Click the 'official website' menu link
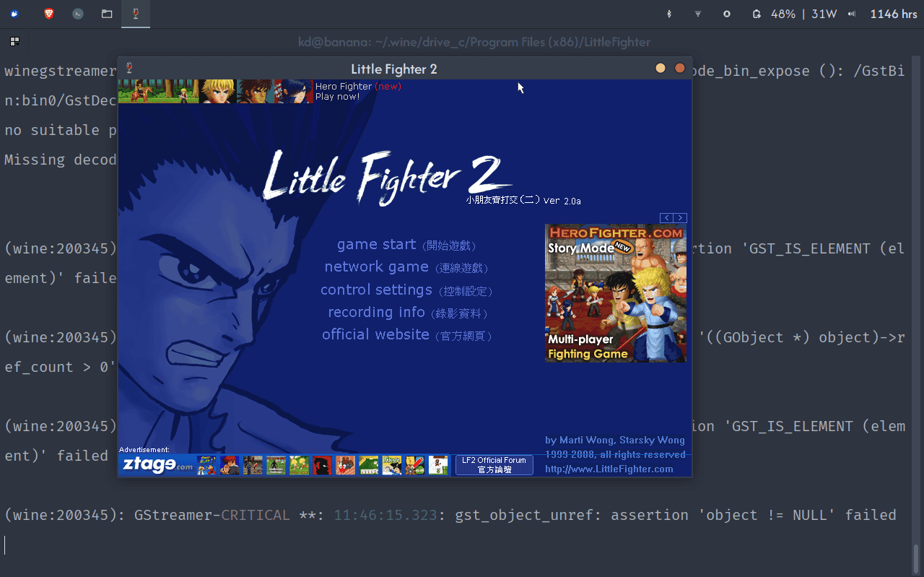This screenshot has width=924, height=577. pos(375,335)
